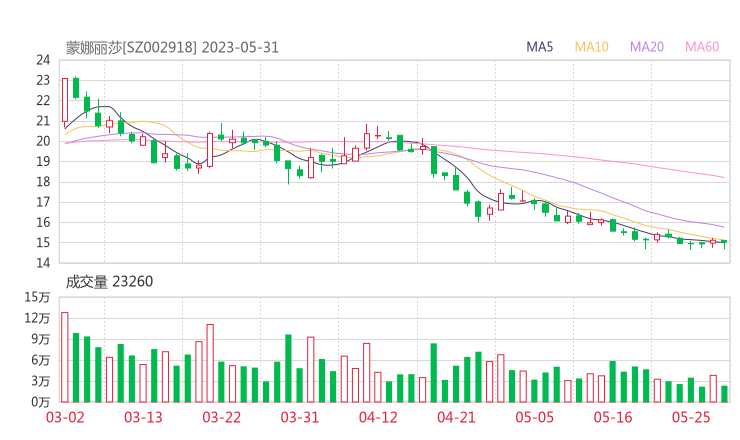
Task: Click the price axis value 18
Action: [x=43, y=182]
